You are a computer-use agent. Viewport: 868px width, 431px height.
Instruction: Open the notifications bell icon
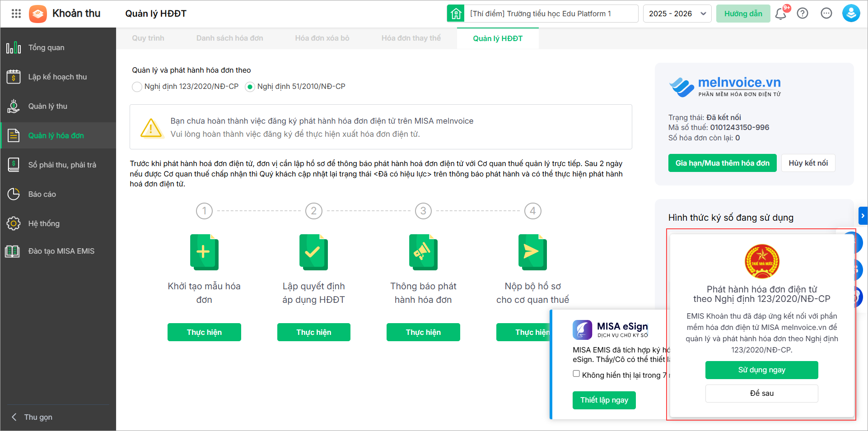[780, 14]
